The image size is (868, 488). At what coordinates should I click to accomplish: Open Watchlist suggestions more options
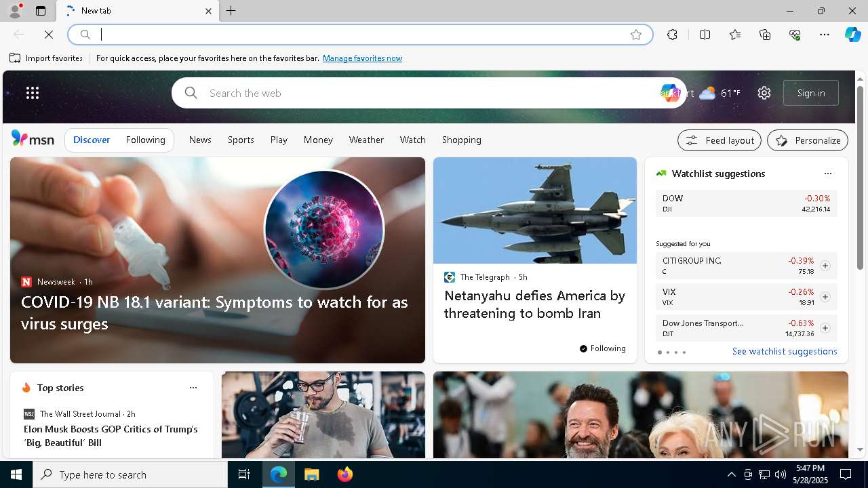827,174
